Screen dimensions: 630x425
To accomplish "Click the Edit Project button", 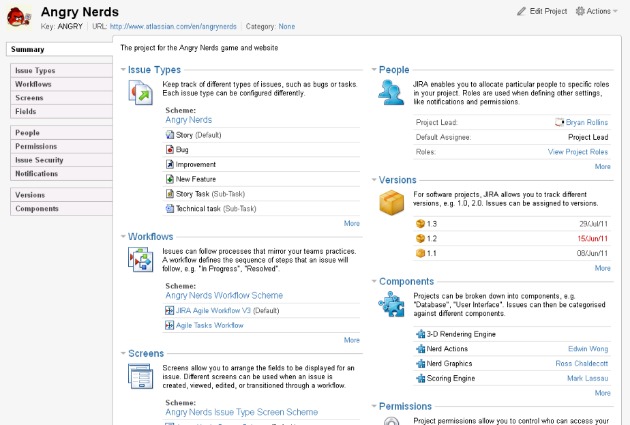I will point(542,11).
